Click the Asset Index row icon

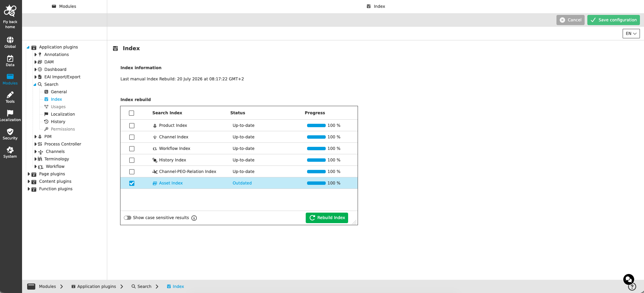[155, 183]
